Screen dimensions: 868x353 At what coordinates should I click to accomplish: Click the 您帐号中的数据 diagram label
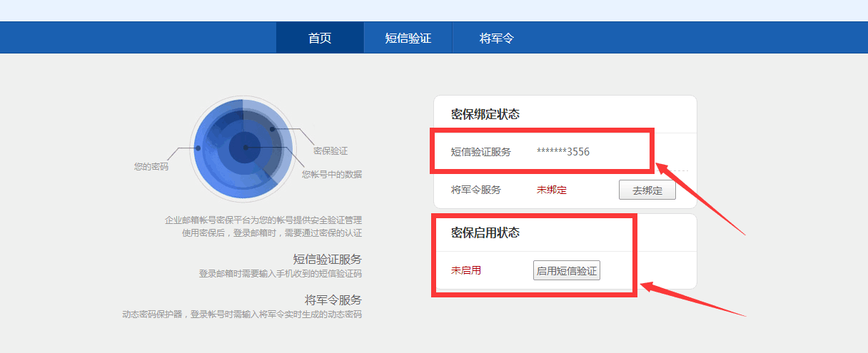click(x=331, y=174)
